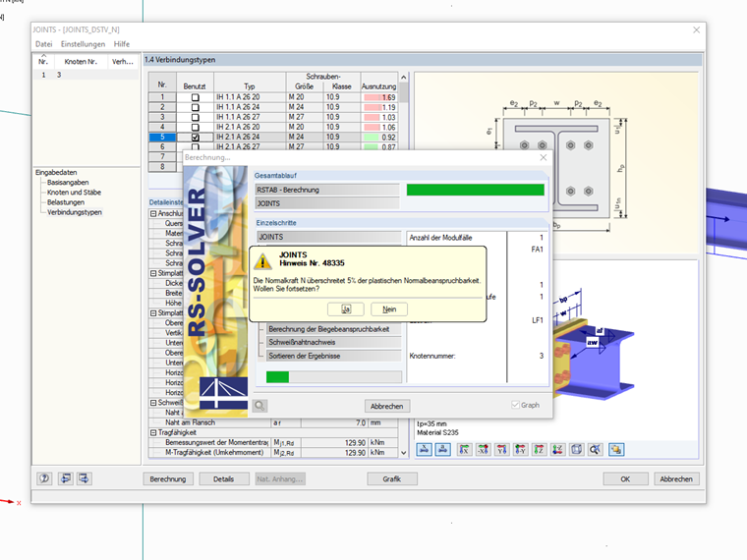Viewport: 747px width, 560px height.
Task: Toggle dimension values display icon in graphic toolbar
Action: point(443,450)
